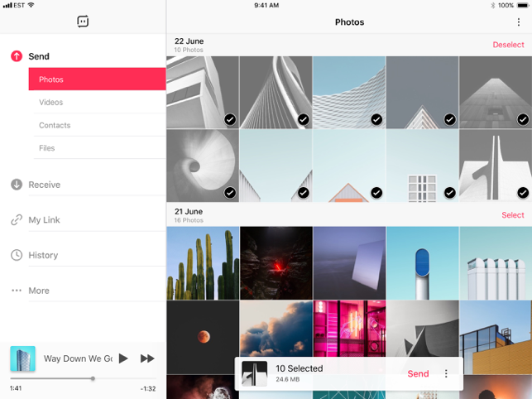The height and width of the screenshot is (399, 532).
Task: Open the Photos category in sidebar
Action: pyautogui.click(x=97, y=79)
